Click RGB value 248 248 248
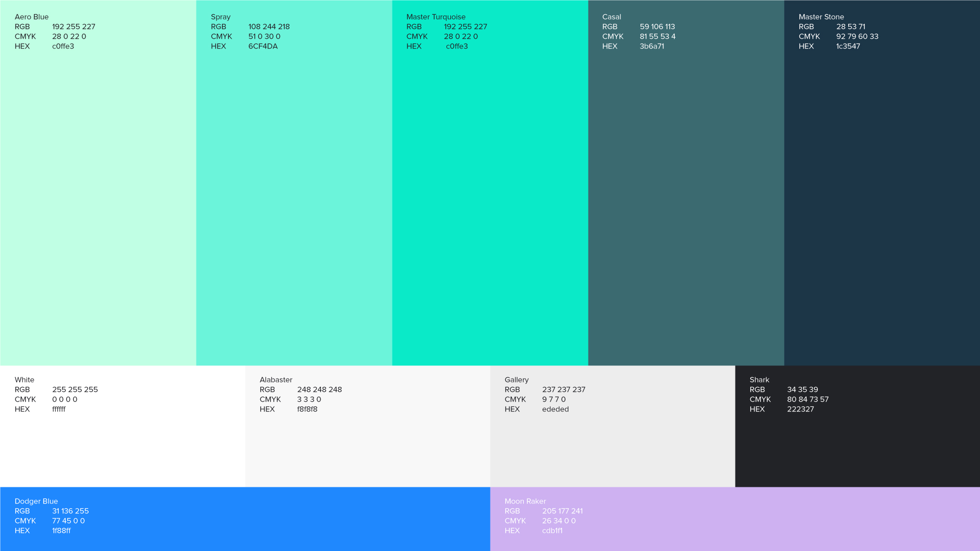The image size is (980, 551). 319,389
